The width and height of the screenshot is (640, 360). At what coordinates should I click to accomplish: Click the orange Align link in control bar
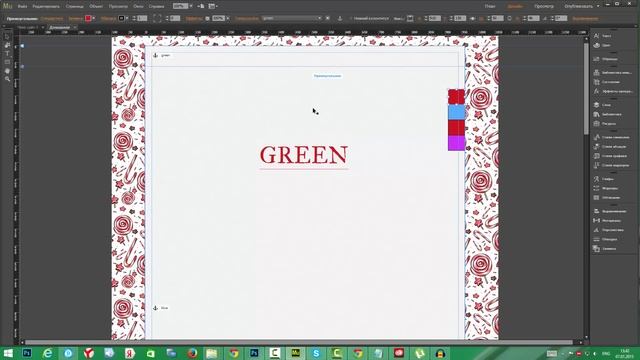[x=585, y=18]
